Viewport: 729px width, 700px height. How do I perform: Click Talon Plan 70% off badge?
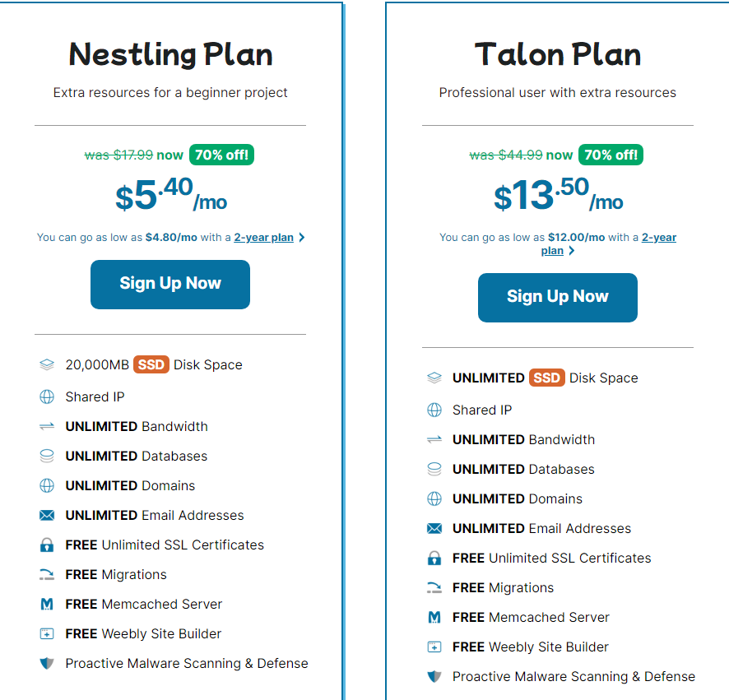(610, 155)
